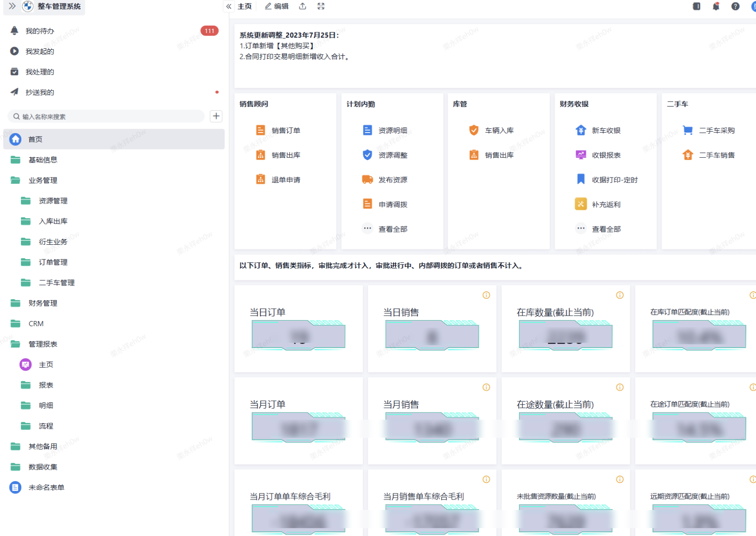Open 销售出库 under 销售顾问

pos(278,155)
